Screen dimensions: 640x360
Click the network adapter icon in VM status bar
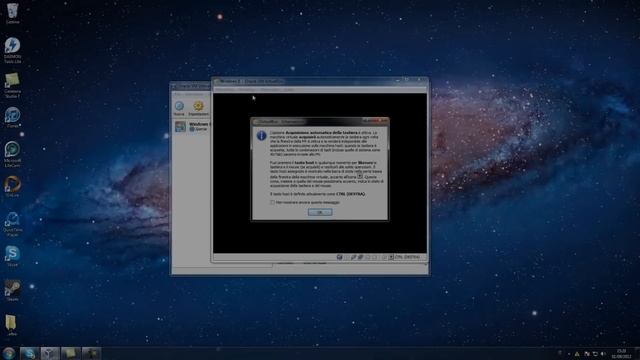click(x=353, y=257)
